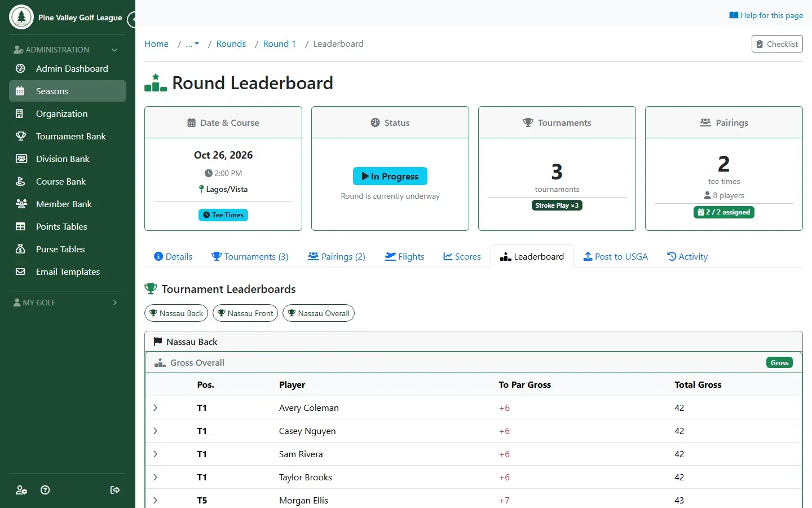Image resolution: width=812 pixels, height=508 pixels.
Task: Open Admin Dashboard from the sidebar
Action: (68, 68)
